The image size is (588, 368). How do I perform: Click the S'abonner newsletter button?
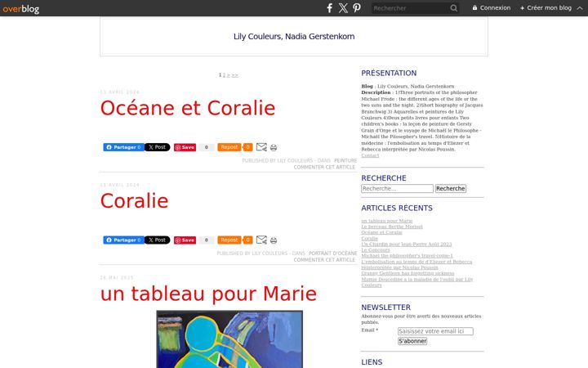[412, 341]
